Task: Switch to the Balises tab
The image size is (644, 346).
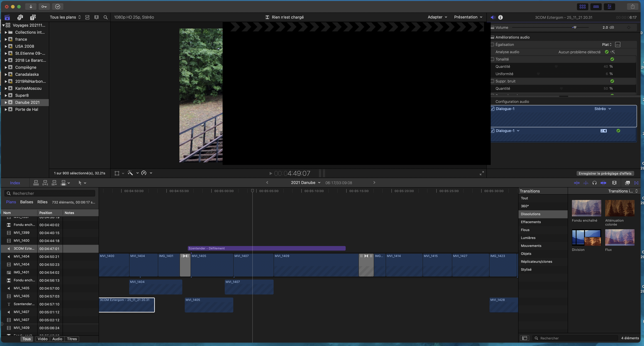Action: [x=27, y=202]
